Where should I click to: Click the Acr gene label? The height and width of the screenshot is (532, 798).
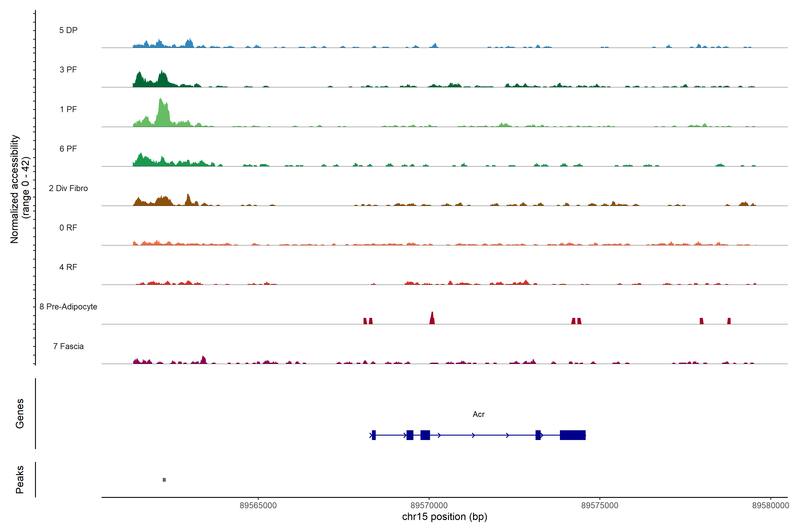(x=478, y=414)
